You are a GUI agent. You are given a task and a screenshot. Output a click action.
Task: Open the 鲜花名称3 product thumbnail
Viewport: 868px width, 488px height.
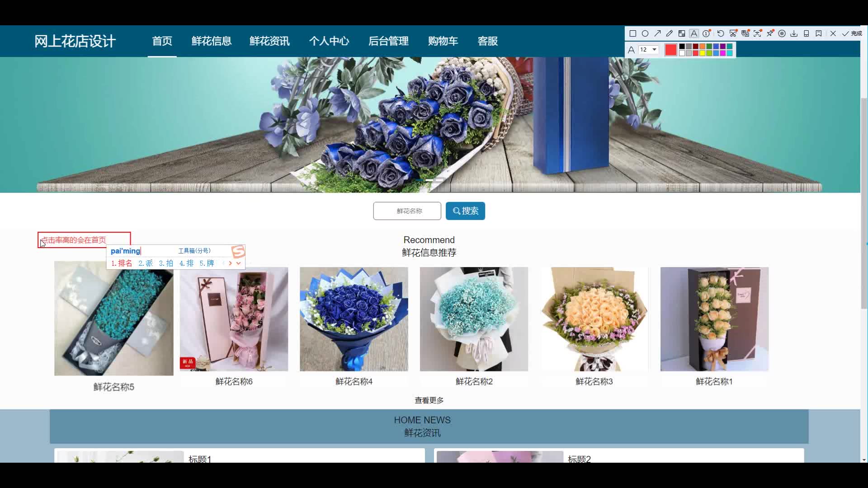click(x=594, y=319)
